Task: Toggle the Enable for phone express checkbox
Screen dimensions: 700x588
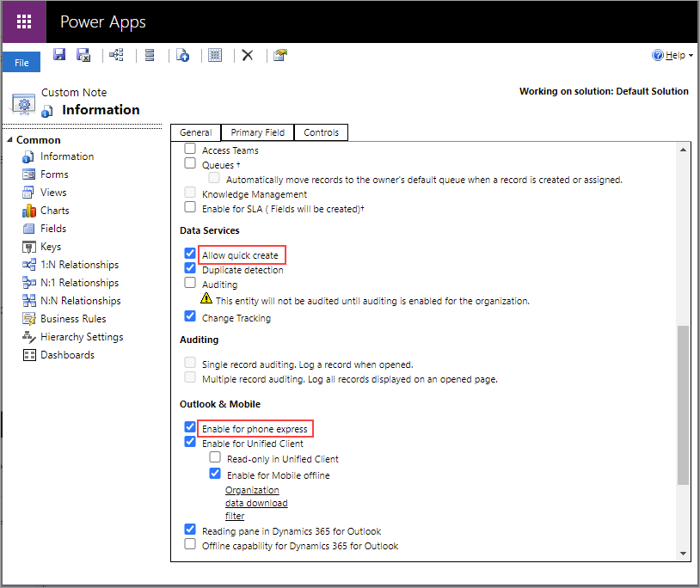Action: pos(190,428)
